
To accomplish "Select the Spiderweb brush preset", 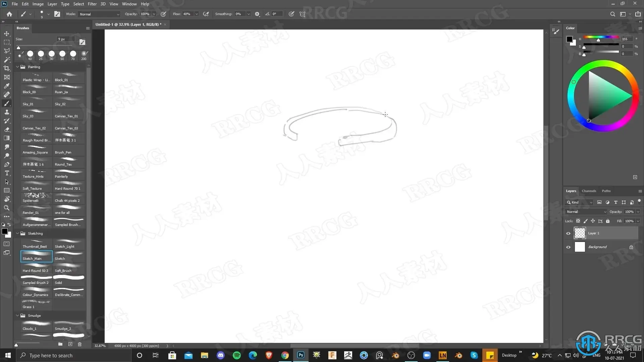I will [36, 198].
